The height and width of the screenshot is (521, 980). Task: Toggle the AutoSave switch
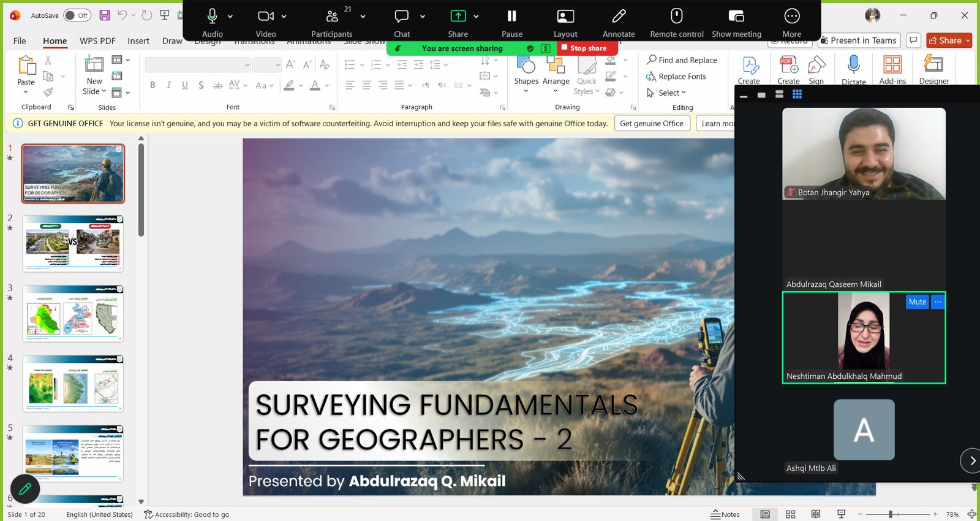77,15
